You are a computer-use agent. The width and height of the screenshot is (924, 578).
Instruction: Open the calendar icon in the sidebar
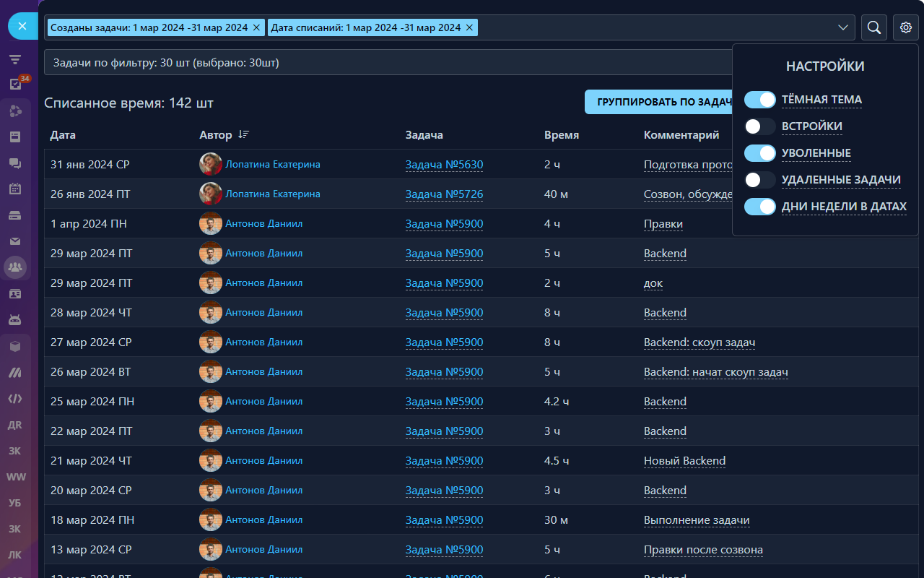[x=15, y=189]
